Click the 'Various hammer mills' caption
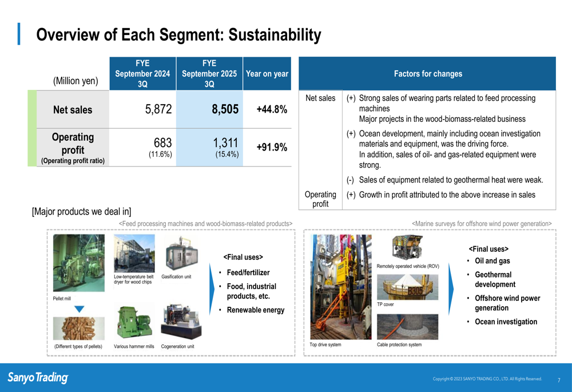 pyautogui.click(x=134, y=346)
